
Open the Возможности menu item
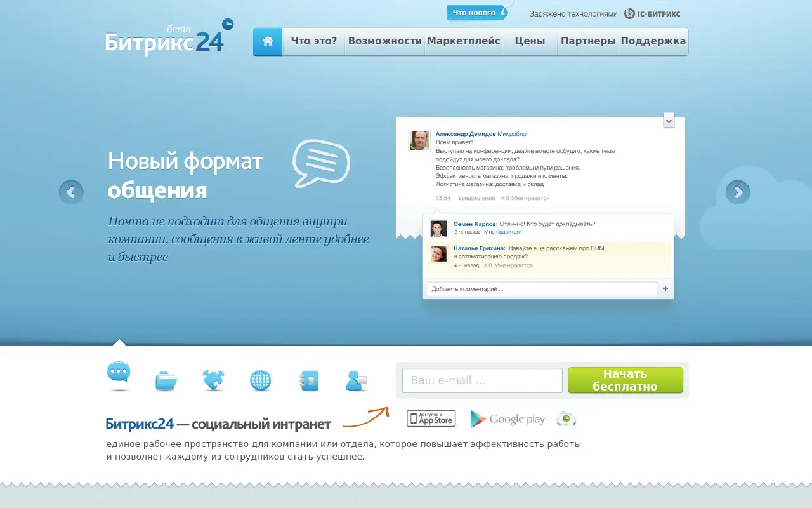pos(384,41)
